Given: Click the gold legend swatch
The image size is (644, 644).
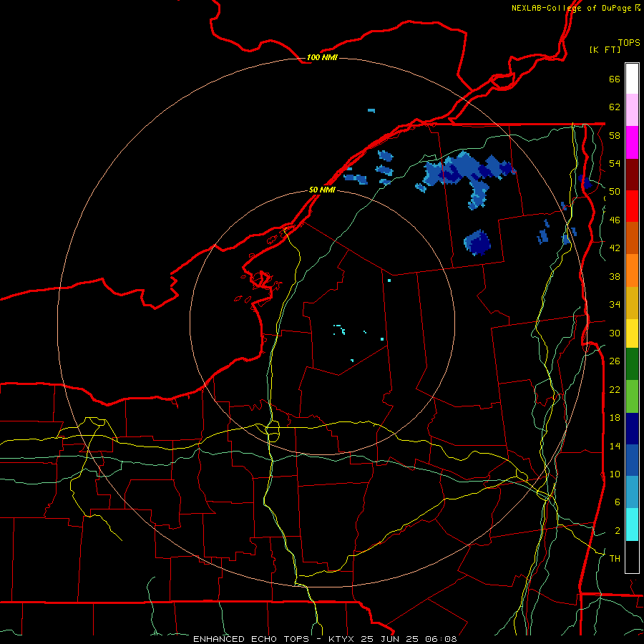Looking at the screenshot, I should point(632,303).
